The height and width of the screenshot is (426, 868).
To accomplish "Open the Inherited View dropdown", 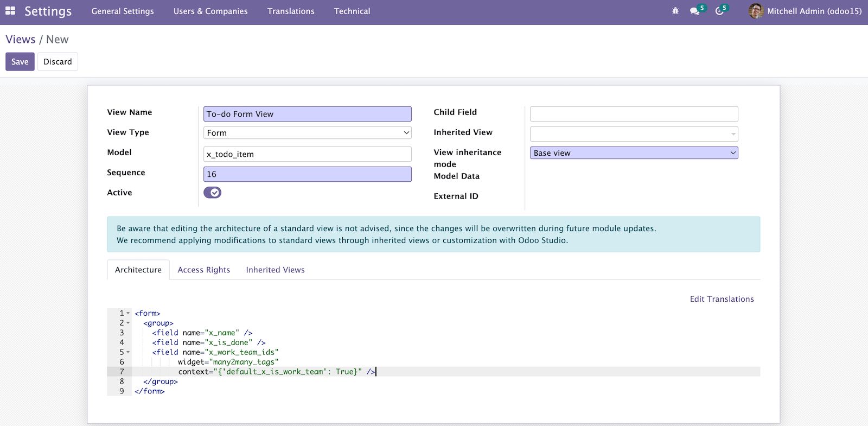I will pos(634,134).
